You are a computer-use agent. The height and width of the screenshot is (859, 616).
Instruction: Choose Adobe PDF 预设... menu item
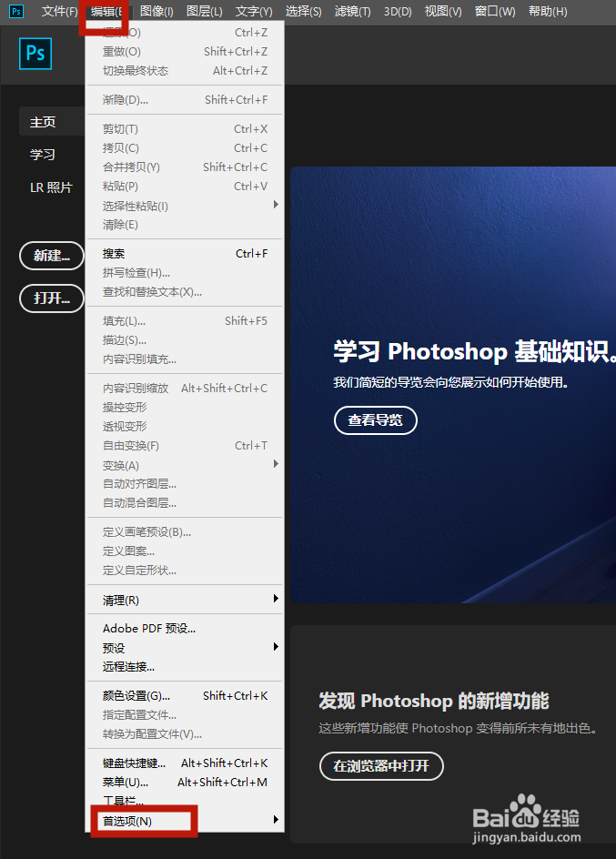[185, 629]
